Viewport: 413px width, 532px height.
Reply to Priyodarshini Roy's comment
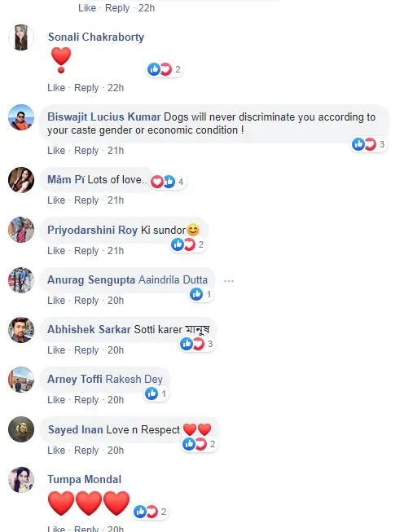(x=86, y=251)
